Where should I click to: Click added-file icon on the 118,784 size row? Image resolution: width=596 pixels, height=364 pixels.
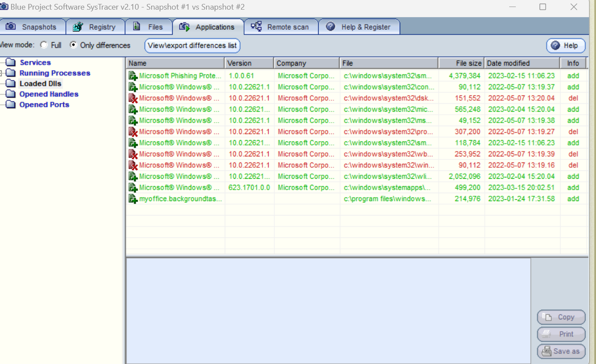point(133,143)
